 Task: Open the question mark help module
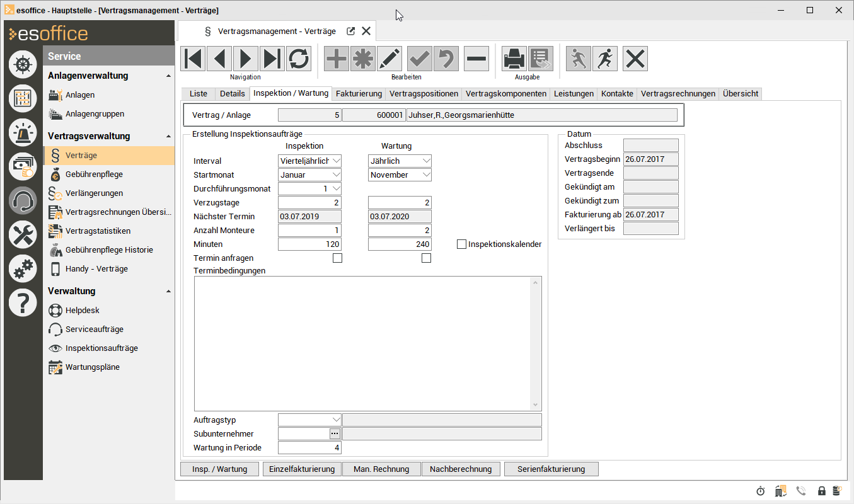pyautogui.click(x=23, y=303)
